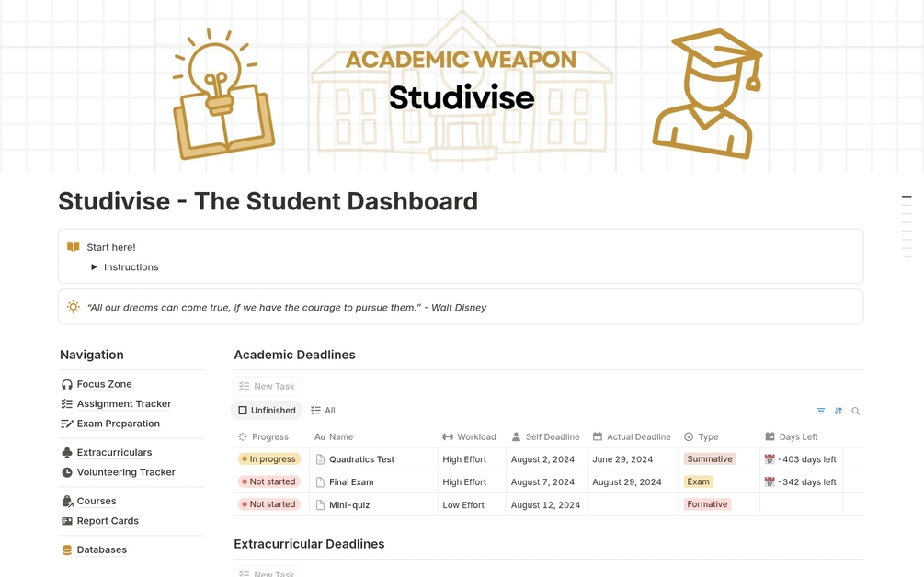The height and width of the screenshot is (577, 924).
Task: Click the Final Exam row name
Action: pyautogui.click(x=351, y=482)
